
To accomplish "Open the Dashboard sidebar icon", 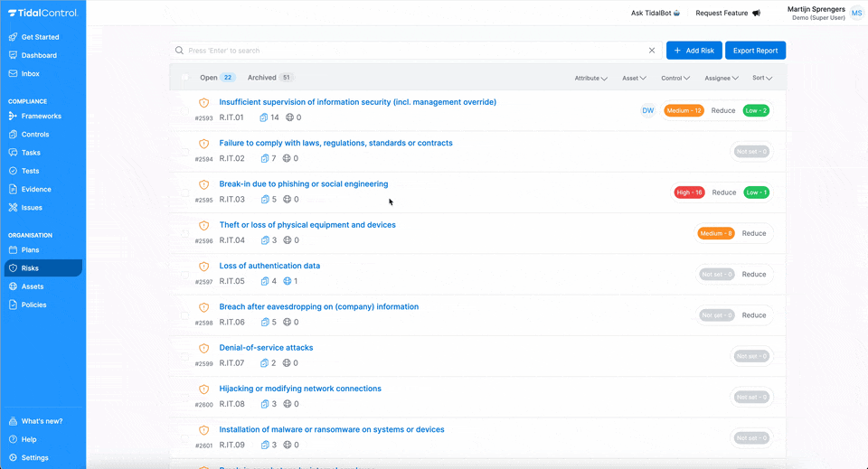I will click(13, 55).
